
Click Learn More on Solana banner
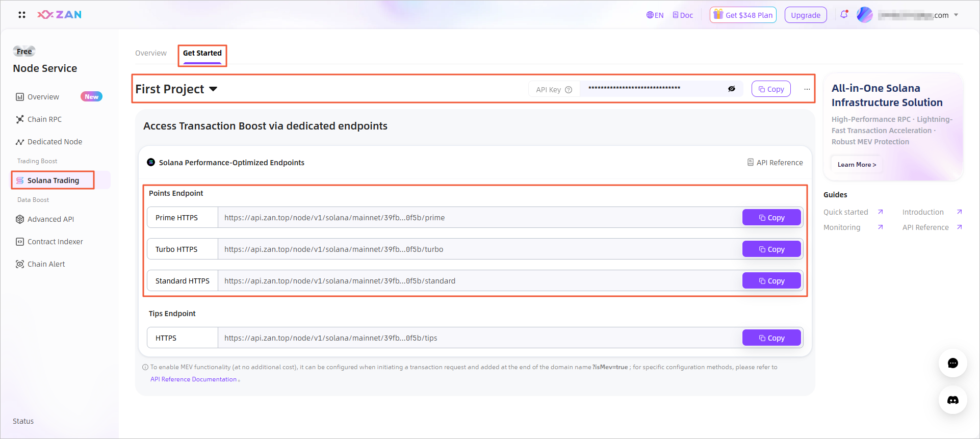(x=857, y=165)
